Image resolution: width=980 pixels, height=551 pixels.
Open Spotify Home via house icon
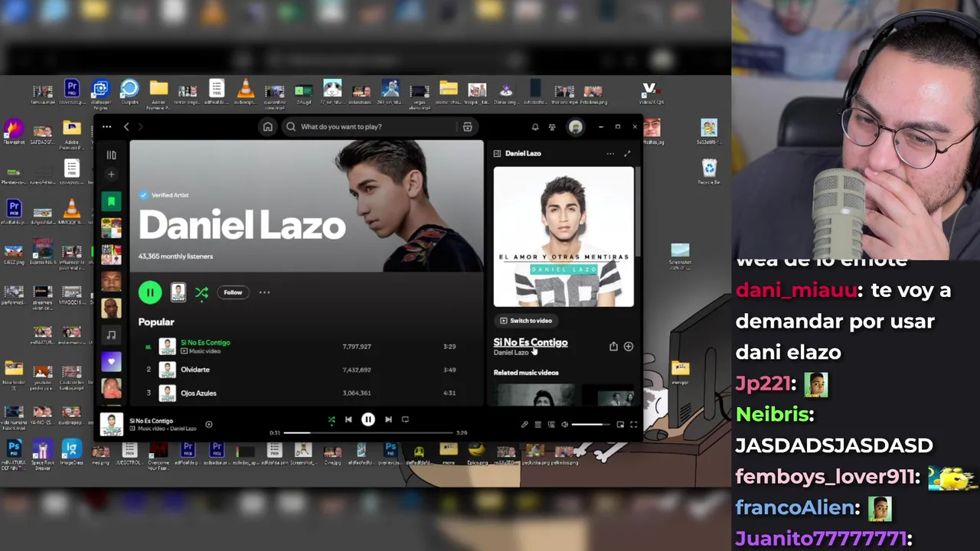coord(267,127)
